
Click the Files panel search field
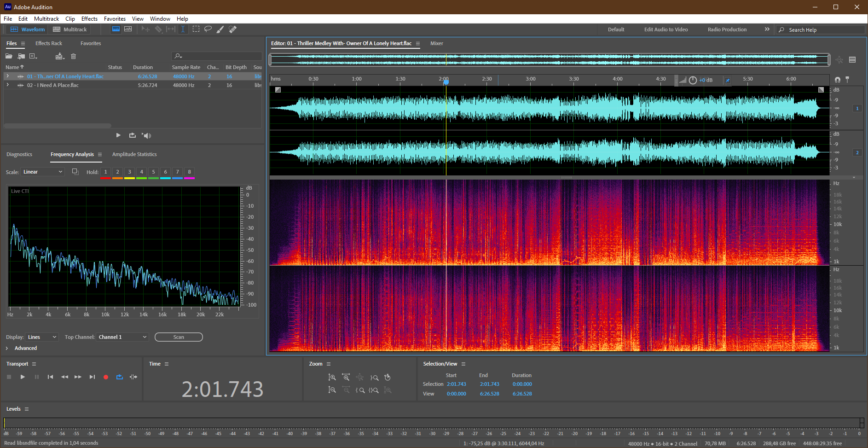click(217, 56)
